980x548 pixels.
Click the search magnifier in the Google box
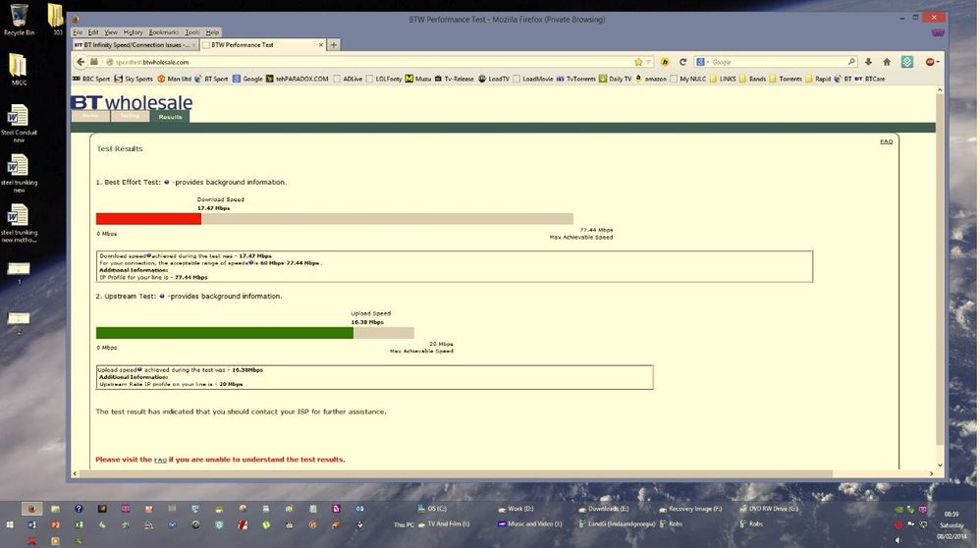[851, 62]
